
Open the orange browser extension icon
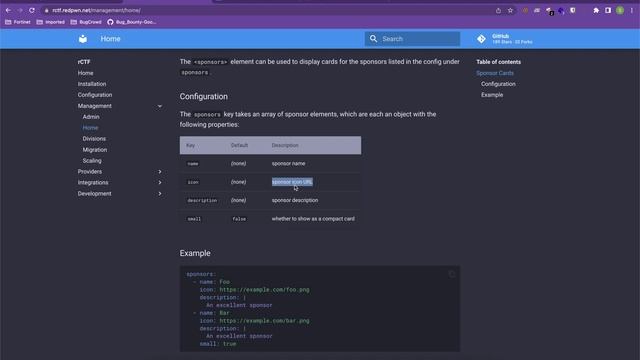point(525,11)
